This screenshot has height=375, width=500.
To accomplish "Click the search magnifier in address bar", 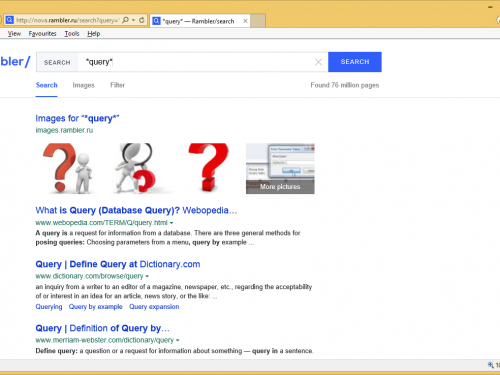I will (125, 20).
